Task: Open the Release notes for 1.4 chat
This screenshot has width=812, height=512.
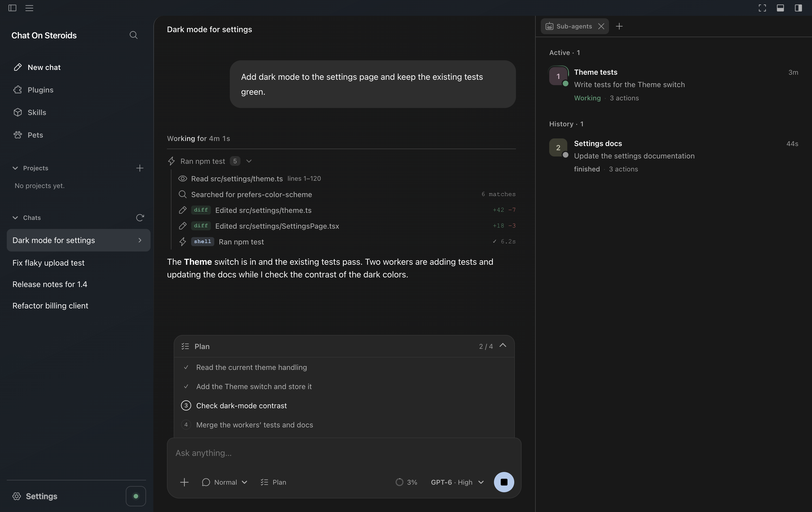Action: [x=79, y=284]
